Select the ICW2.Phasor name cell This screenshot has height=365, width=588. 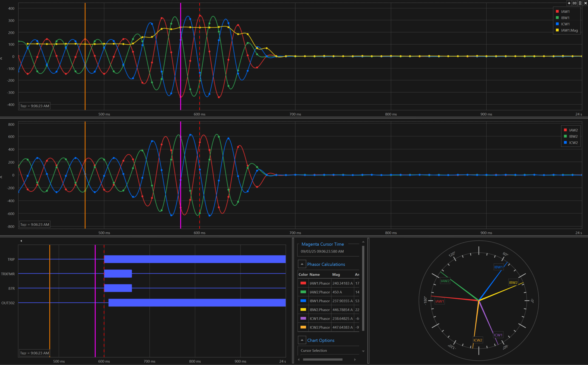pos(320,327)
